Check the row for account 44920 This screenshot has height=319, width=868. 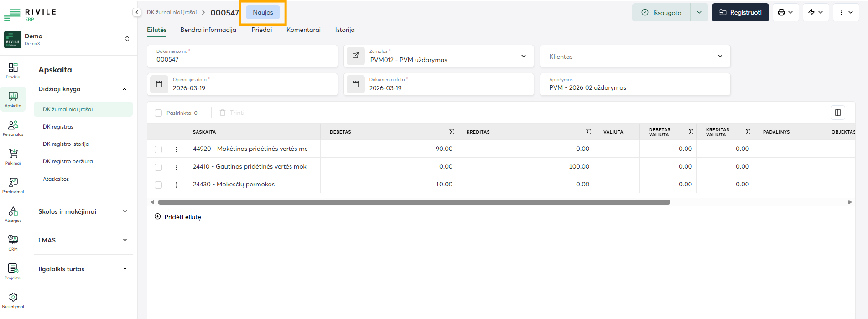tap(158, 149)
